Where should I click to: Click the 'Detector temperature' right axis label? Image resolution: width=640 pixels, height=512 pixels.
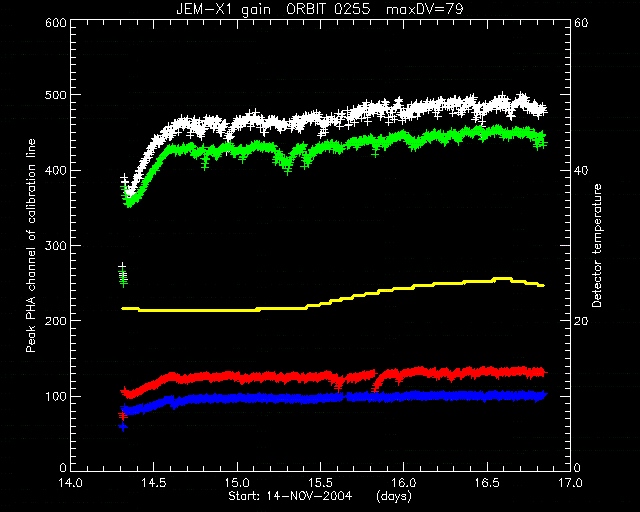pos(597,245)
